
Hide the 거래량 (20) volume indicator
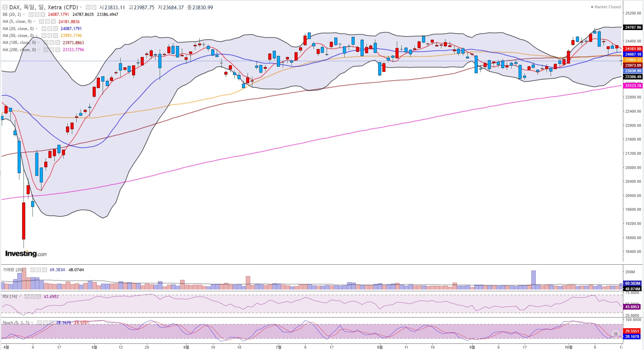pos(32,270)
